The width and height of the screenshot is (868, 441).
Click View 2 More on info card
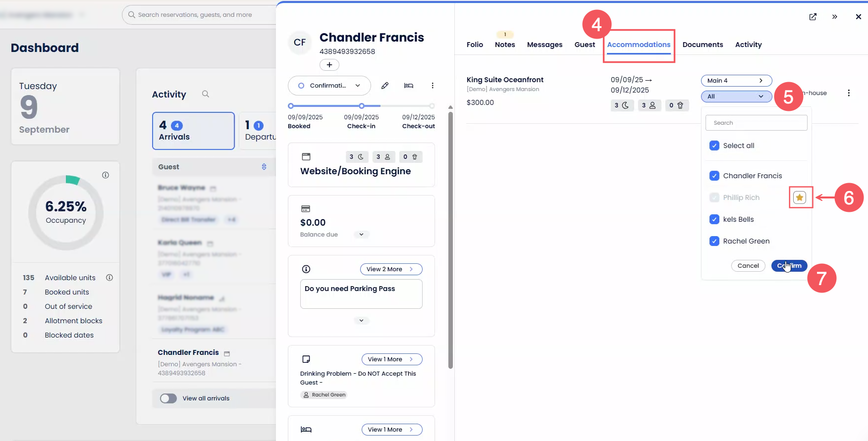pyautogui.click(x=391, y=269)
